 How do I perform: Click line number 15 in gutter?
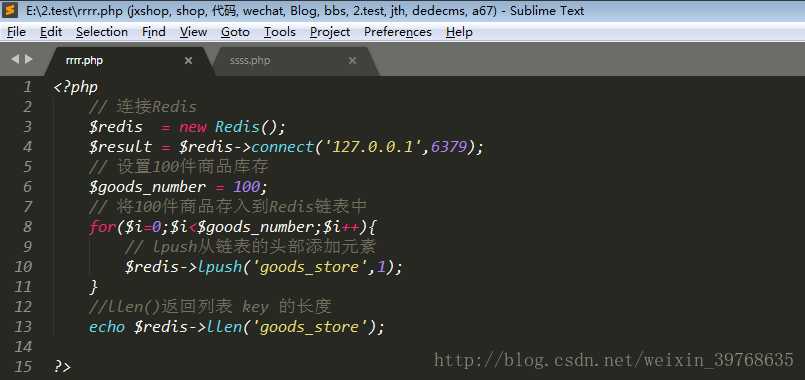coord(23,367)
